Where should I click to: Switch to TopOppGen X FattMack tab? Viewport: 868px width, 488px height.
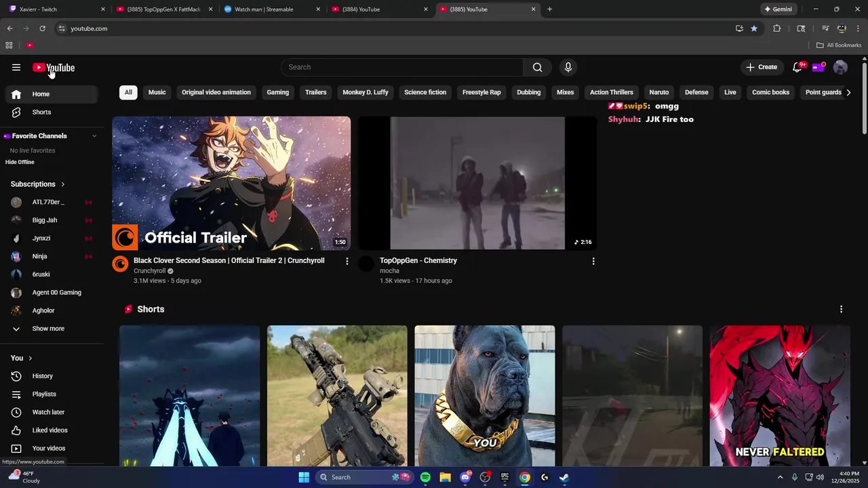click(165, 9)
